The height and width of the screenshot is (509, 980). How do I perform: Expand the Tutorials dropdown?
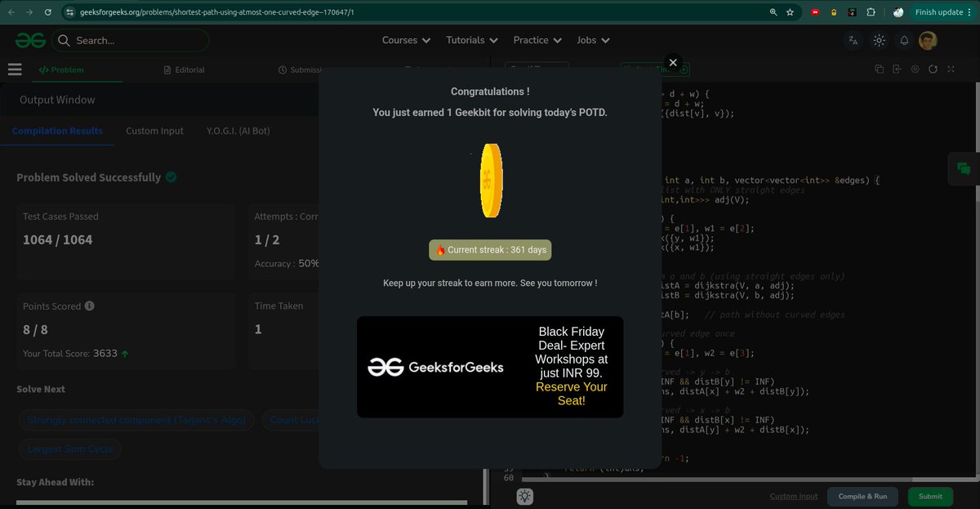click(471, 40)
